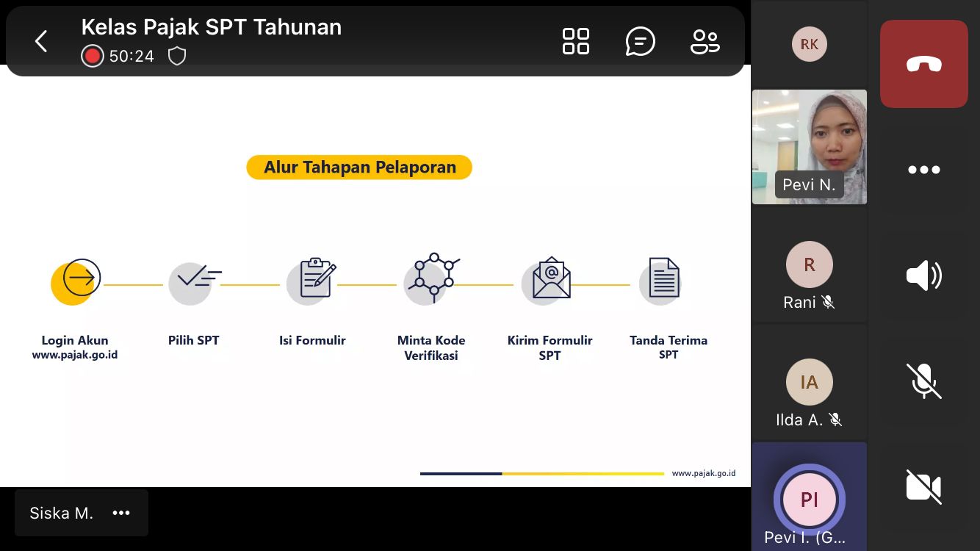Select the RK participant avatar

coord(809,44)
